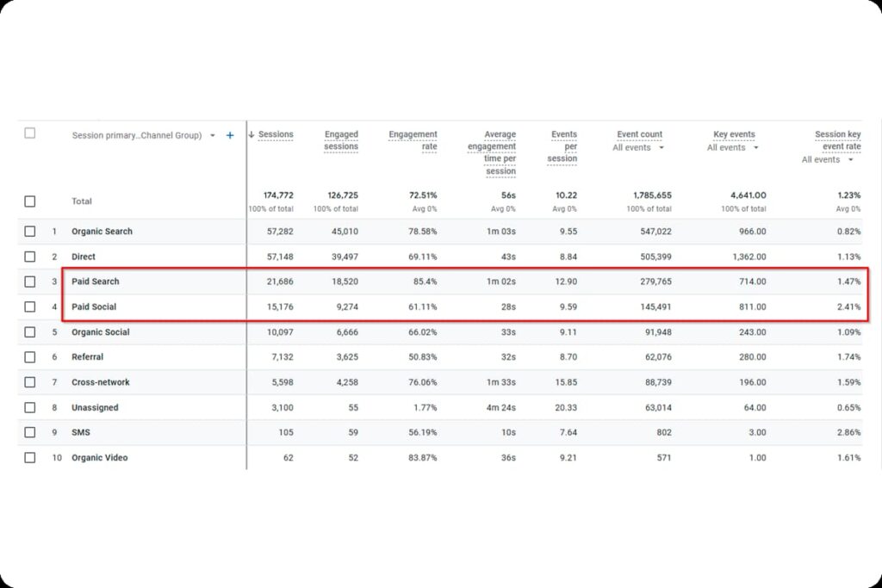Enable the Paid Social row checkbox
This screenshot has width=882, height=588.
[x=30, y=306]
